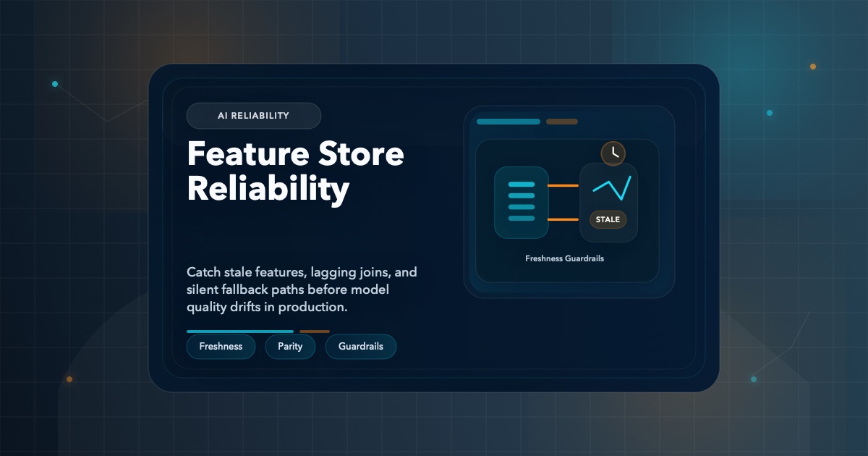Image resolution: width=868 pixels, height=456 pixels.
Task: Click the teal progress bar below the description
Action: (240, 331)
